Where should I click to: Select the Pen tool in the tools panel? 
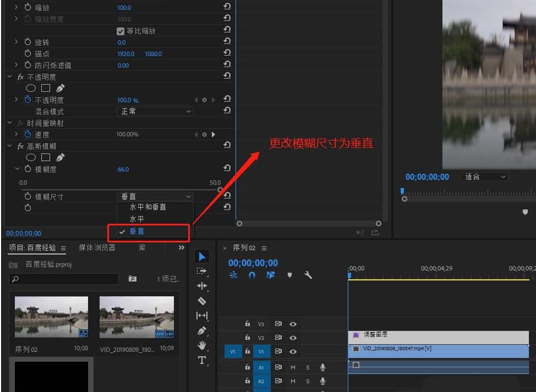[202, 331]
